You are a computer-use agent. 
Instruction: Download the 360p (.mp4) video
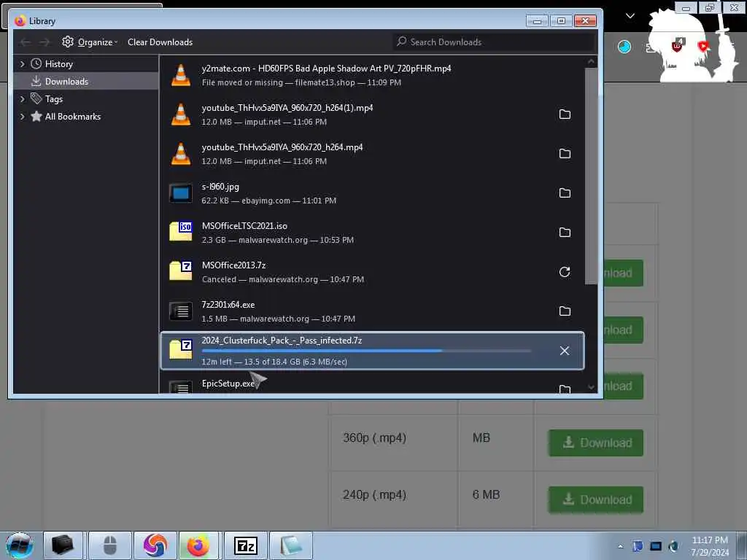click(x=595, y=443)
